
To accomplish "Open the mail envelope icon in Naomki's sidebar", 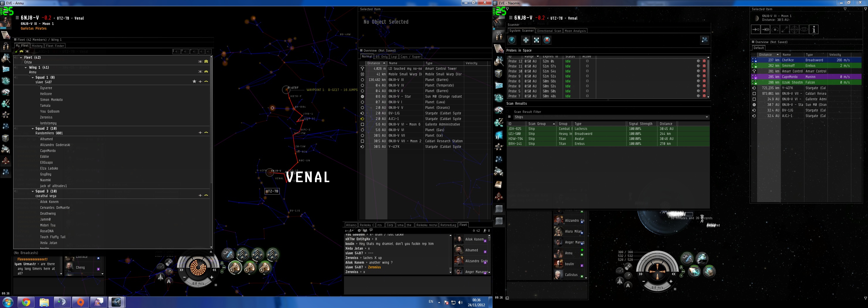I will click(x=499, y=86).
